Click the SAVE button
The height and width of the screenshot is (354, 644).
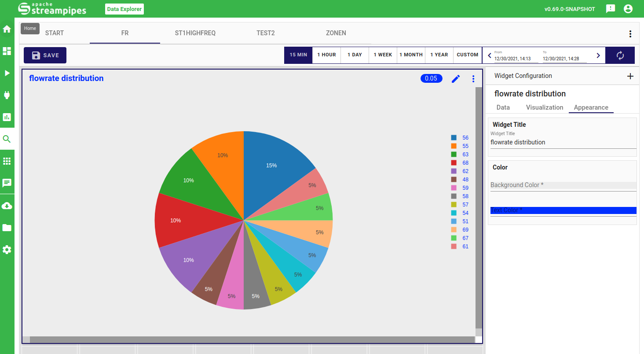(x=45, y=55)
